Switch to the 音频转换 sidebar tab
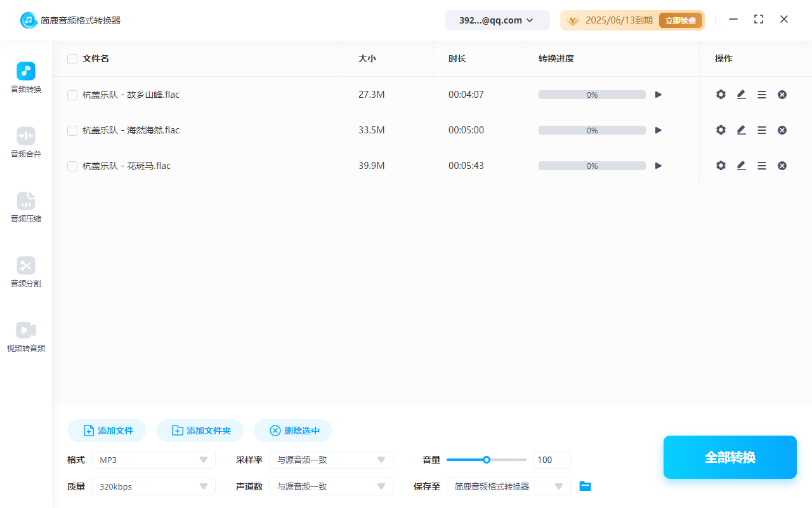The image size is (812, 508). click(25, 77)
